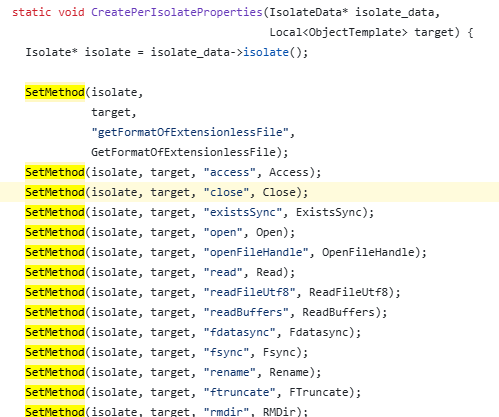Image resolution: width=499 pixels, height=417 pixels.
Task: Click the "rename" string literal
Action: (229, 372)
